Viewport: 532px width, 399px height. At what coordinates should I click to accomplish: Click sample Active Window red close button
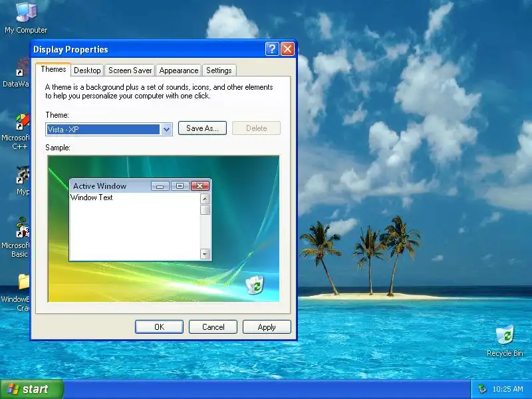[x=200, y=186]
